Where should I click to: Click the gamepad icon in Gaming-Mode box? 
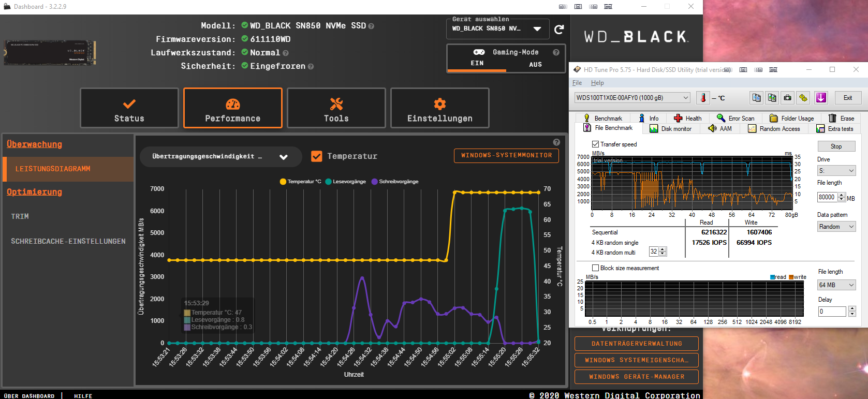(479, 52)
